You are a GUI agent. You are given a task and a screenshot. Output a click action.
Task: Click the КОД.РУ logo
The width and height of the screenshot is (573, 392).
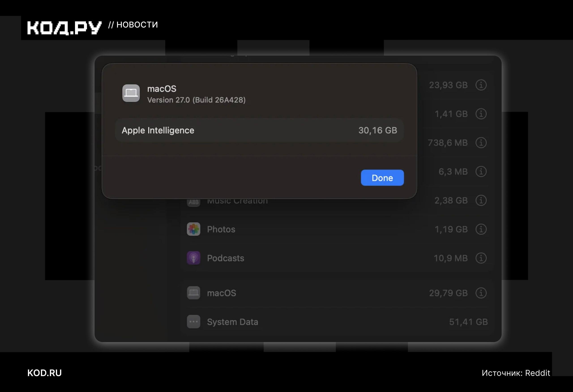64,28
